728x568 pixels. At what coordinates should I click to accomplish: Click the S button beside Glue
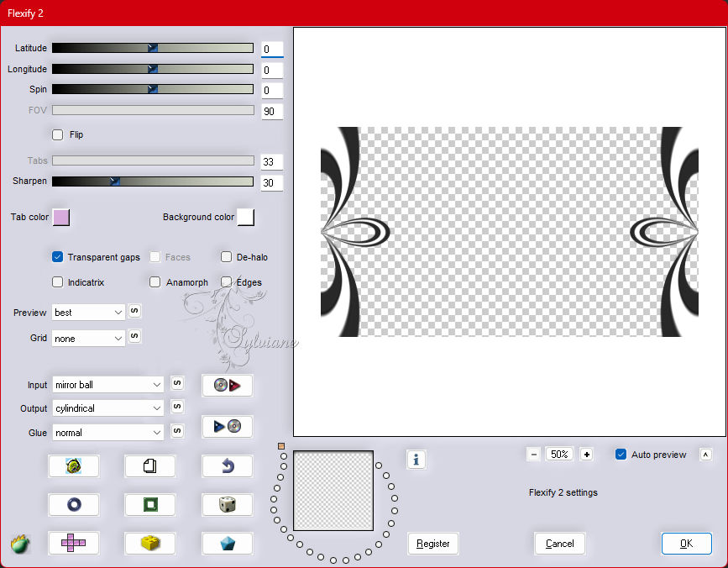tap(177, 431)
